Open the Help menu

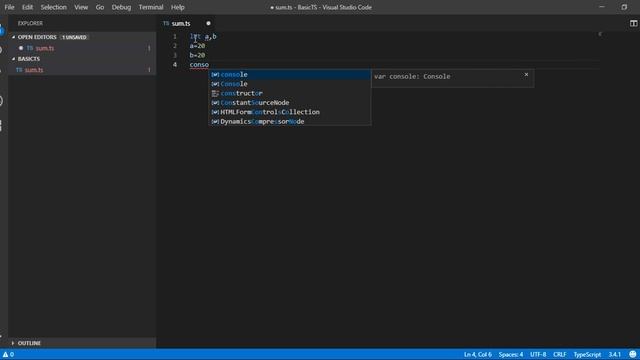click(178, 7)
